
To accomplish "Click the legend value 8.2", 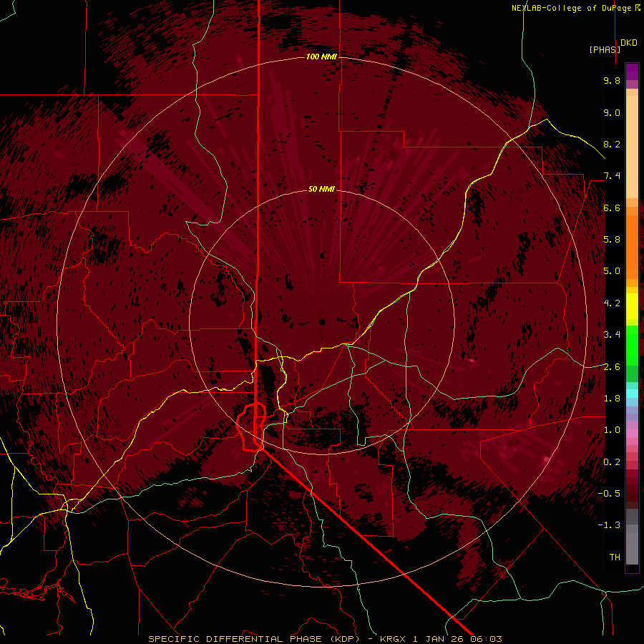I will (x=612, y=144).
